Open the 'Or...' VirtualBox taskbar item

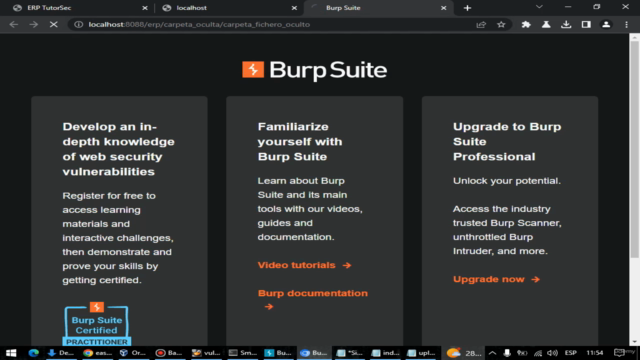tap(133, 353)
